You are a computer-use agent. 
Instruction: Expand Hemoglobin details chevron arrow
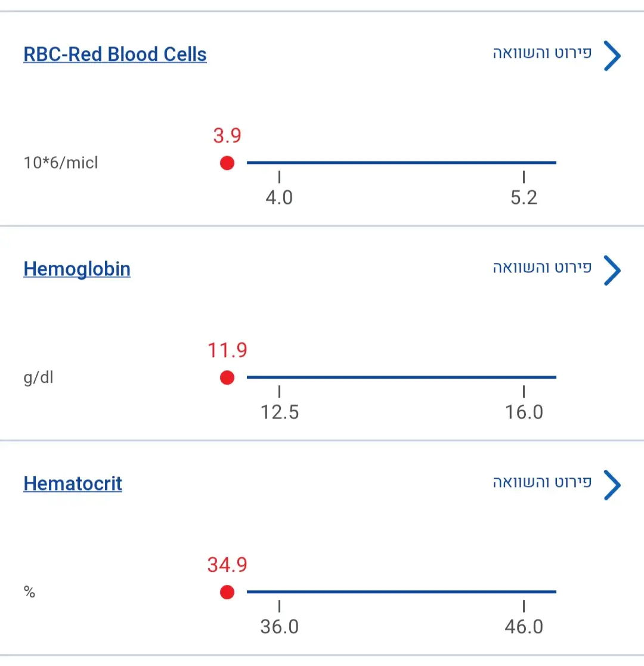pos(612,271)
